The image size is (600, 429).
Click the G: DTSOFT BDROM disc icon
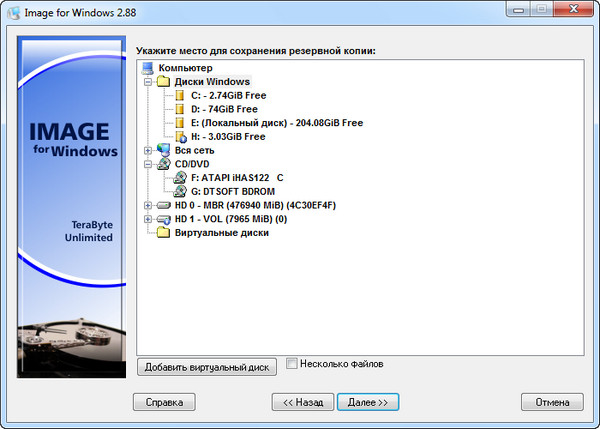pos(180,191)
